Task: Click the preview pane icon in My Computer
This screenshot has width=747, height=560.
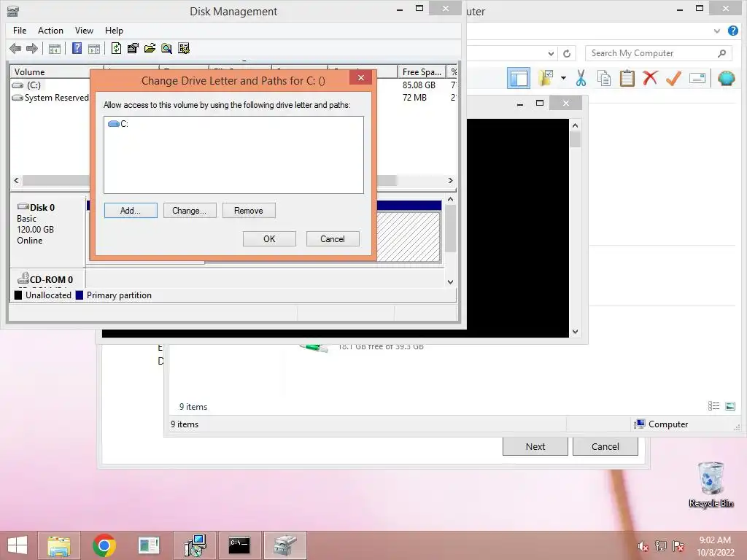Action: point(519,78)
